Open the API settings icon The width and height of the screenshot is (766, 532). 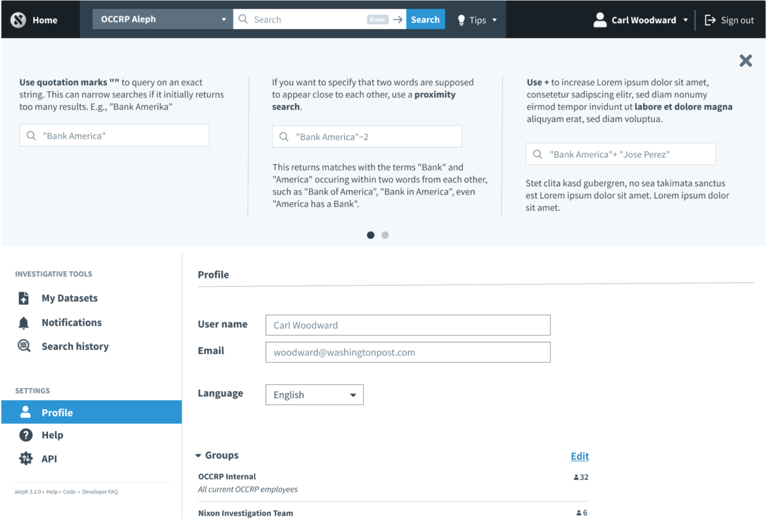pyautogui.click(x=26, y=458)
